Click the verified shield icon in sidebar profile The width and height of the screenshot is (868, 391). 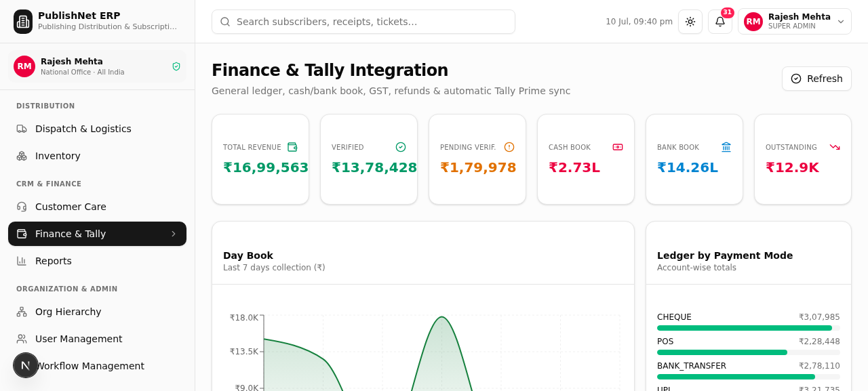tap(176, 66)
